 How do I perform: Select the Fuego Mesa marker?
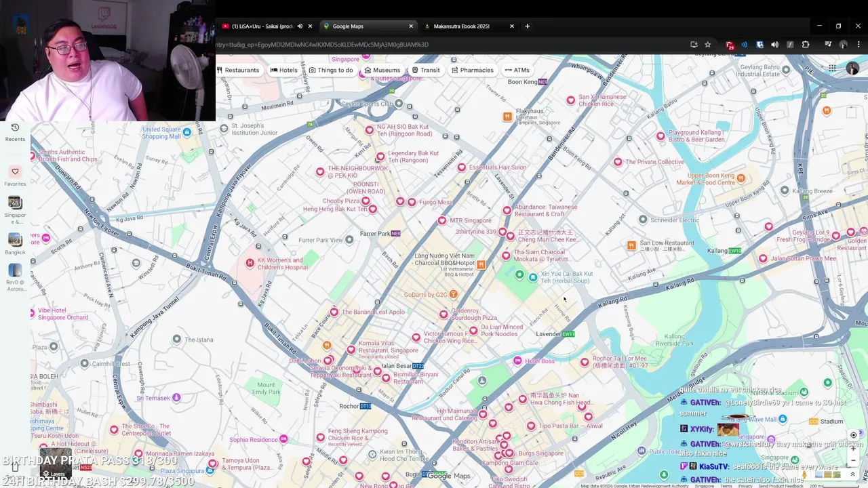coord(412,202)
